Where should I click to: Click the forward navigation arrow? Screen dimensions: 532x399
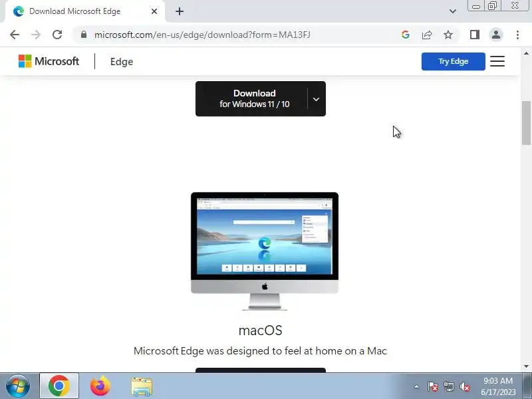(x=36, y=35)
